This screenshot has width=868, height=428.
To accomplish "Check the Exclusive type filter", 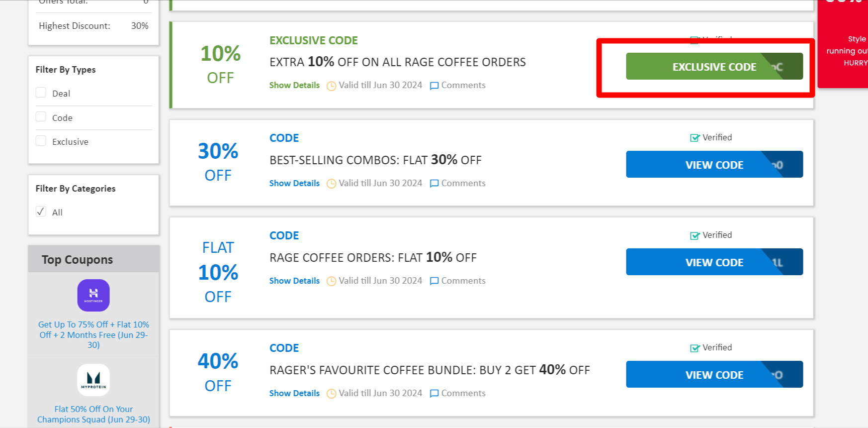I will click(x=41, y=141).
